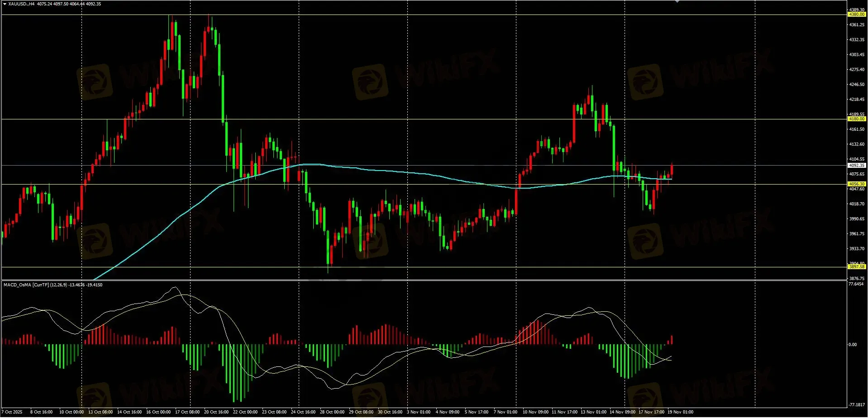Click the 3933.70 value on the price scale
The width and height of the screenshot is (868, 418).
tap(857, 249)
